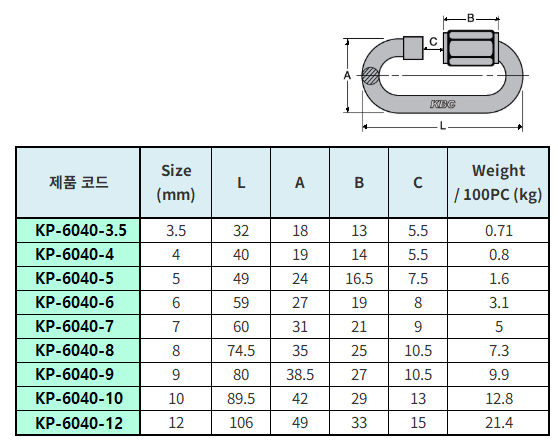Image resolution: width=558 pixels, height=443 pixels.
Task: Click the B value 16.5
Action: pyautogui.click(x=359, y=279)
